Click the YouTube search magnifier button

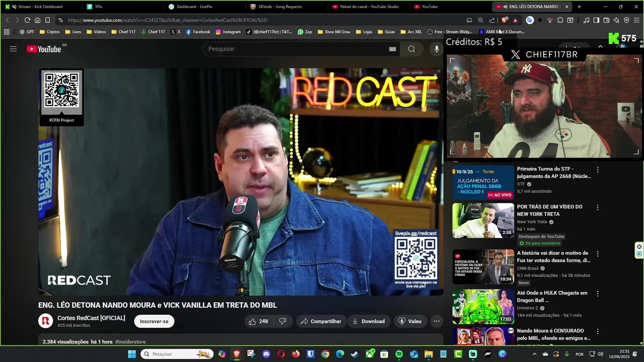412,49
